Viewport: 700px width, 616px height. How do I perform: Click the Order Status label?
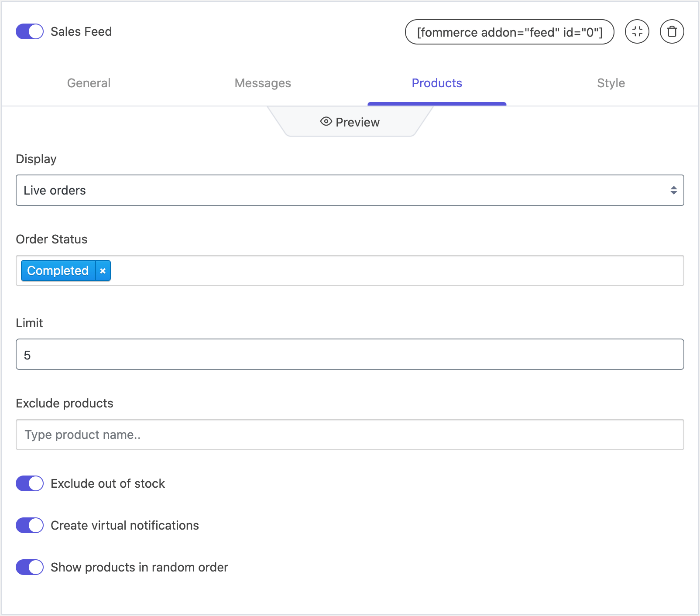(x=51, y=239)
